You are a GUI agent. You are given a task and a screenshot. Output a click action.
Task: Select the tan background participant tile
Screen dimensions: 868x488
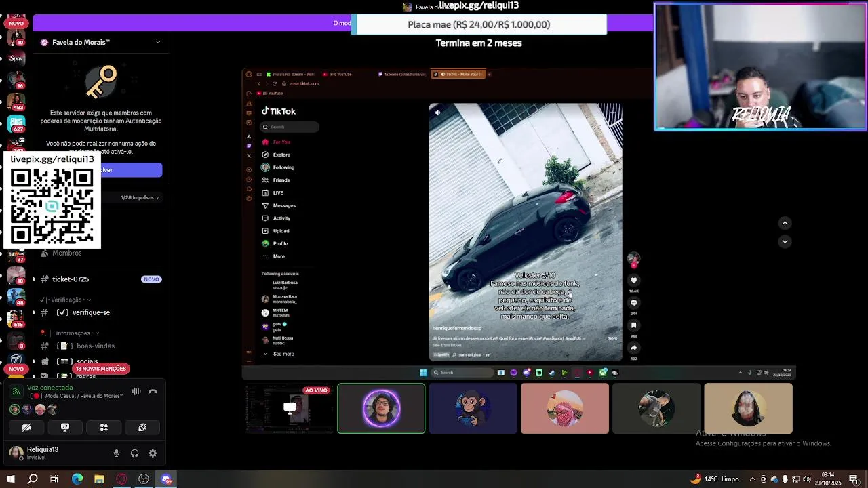pyautogui.click(x=748, y=408)
